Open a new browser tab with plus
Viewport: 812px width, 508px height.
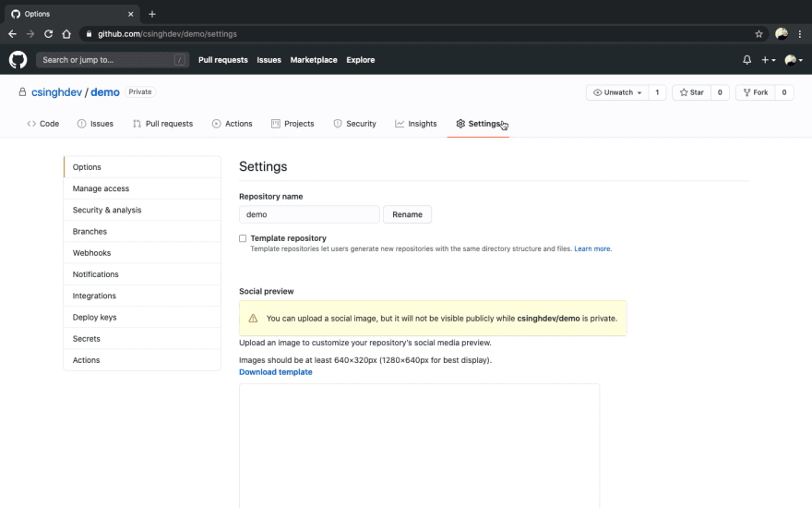(x=152, y=14)
